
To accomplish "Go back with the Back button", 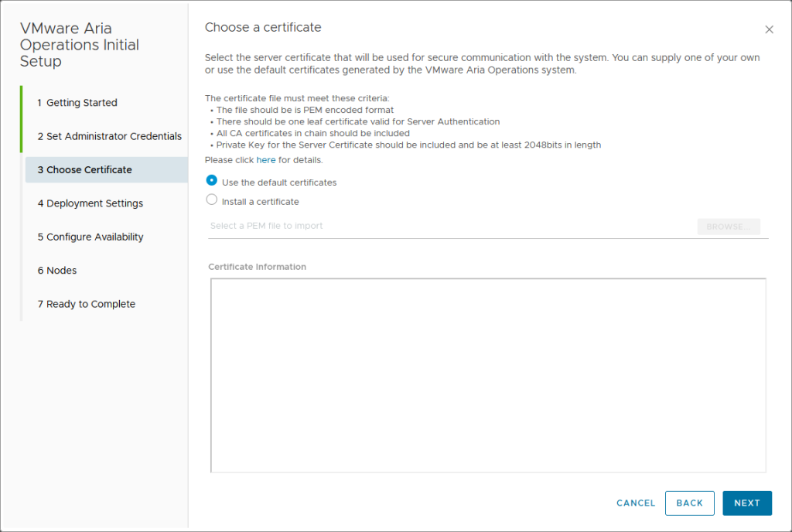I will tap(689, 503).
